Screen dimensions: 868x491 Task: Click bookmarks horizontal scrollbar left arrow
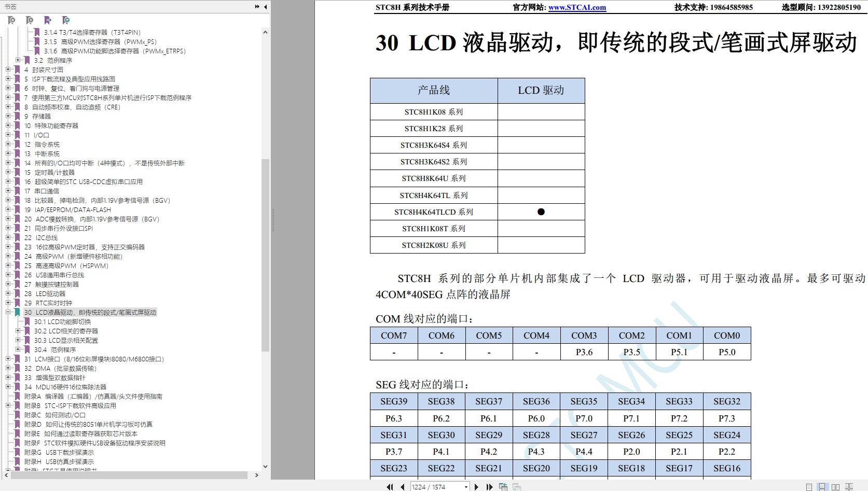(x=7, y=475)
